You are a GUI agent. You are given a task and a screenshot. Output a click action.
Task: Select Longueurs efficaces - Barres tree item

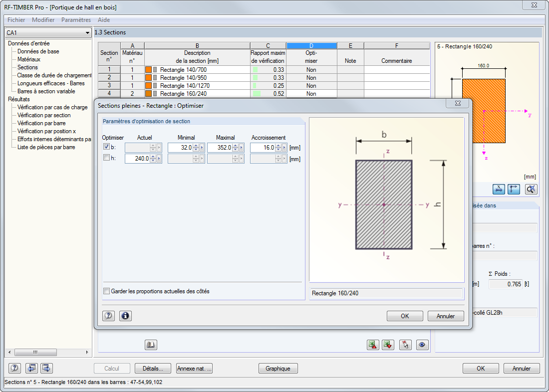(51, 83)
